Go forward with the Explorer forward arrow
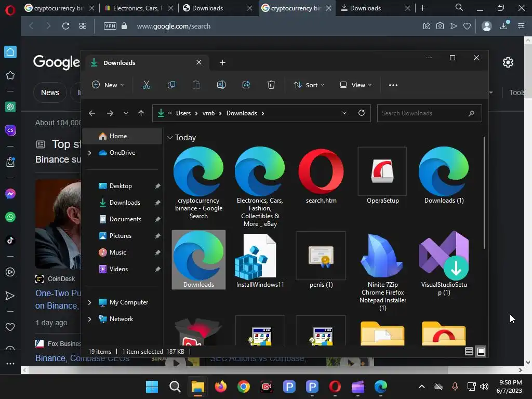This screenshot has width=532, height=399. (x=110, y=113)
